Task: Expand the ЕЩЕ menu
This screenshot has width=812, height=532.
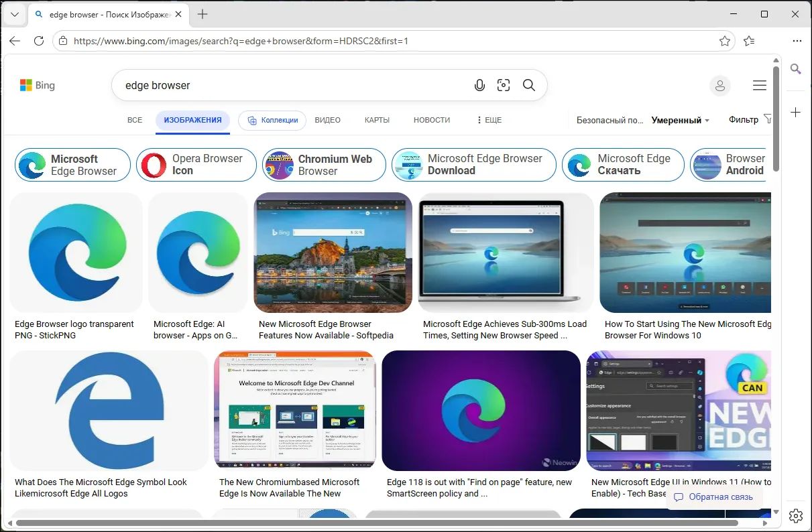Action: (489, 120)
